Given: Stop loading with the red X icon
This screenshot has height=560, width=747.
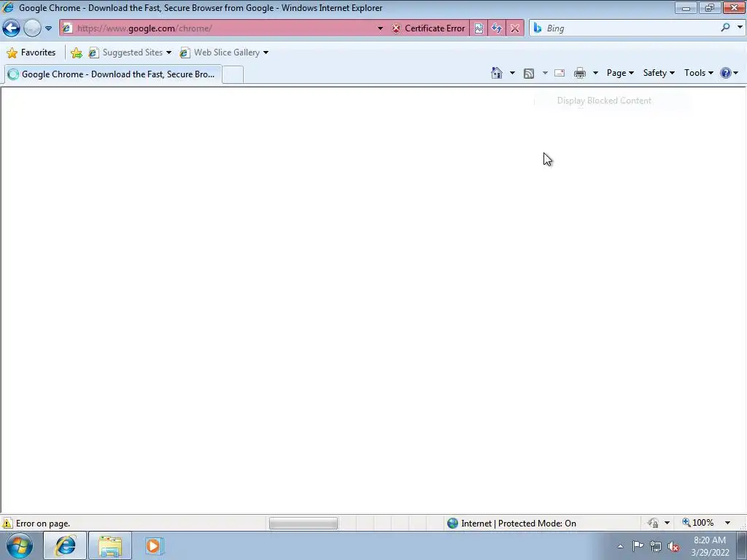Looking at the screenshot, I should (515, 28).
